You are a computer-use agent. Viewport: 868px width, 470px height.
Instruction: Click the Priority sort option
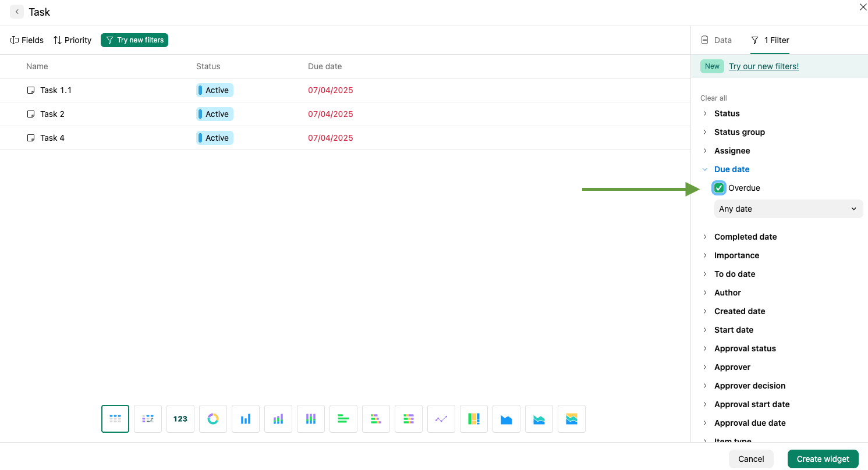[72, 40]
